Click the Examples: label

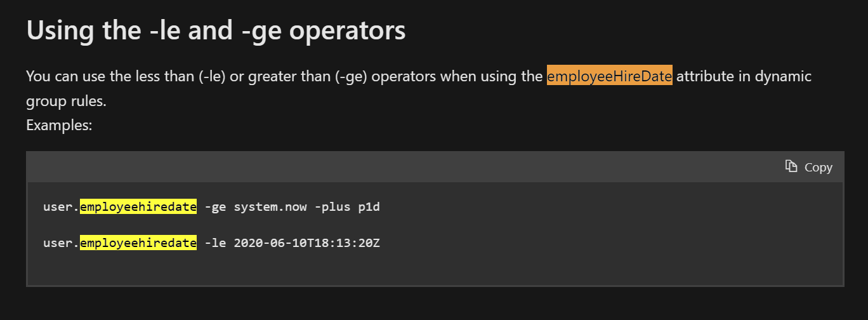tap(59, 125)
